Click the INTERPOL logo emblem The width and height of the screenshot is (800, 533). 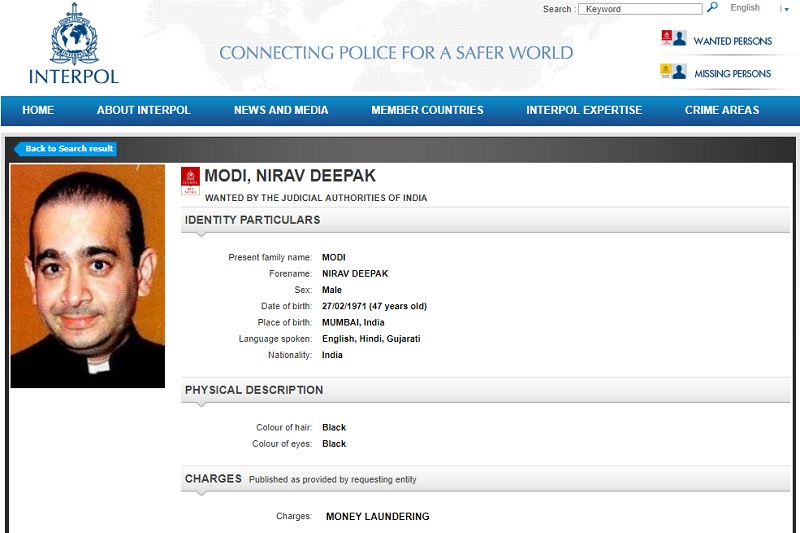[74, 34]
